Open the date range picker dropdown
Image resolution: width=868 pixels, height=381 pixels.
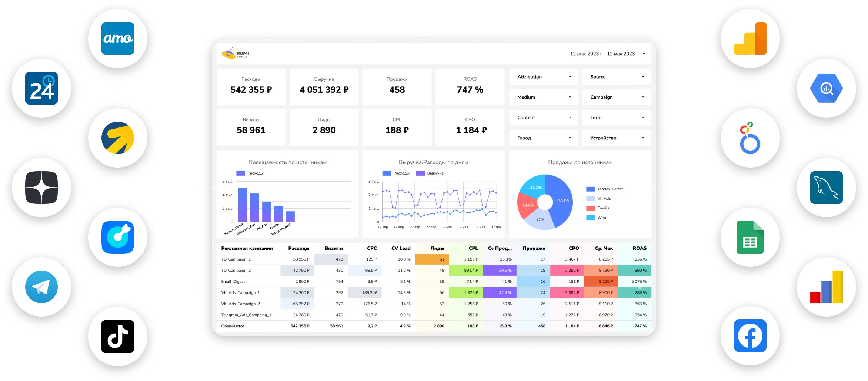[608, 54]
